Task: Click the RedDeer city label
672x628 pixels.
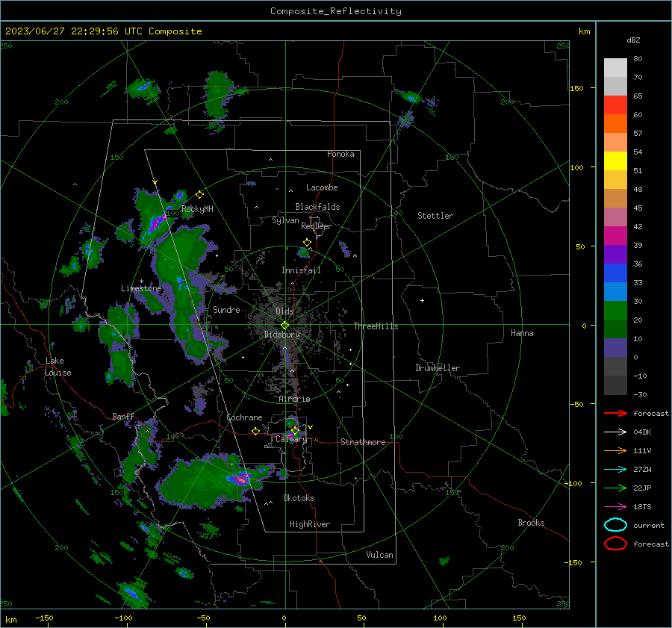Action: pyautogui.click(x=317, y=226)
